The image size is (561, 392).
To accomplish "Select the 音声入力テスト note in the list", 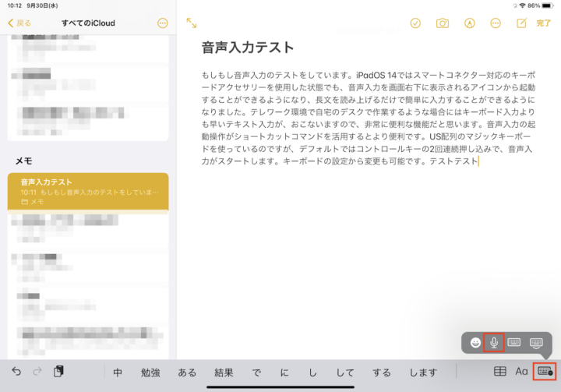I will pos(88,192).
